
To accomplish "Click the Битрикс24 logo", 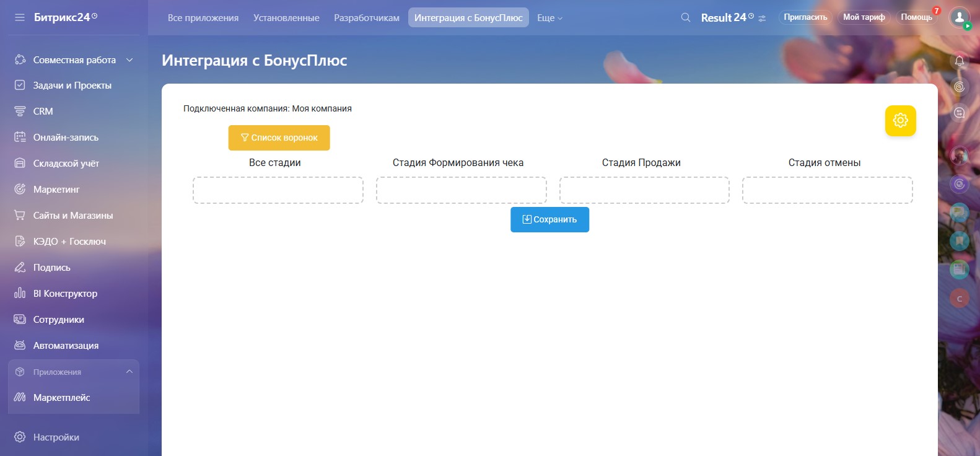I will click(66, 17).
